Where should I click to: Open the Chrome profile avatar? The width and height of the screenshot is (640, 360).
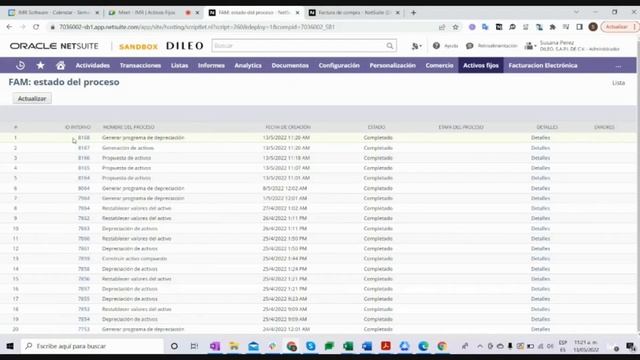593,27
